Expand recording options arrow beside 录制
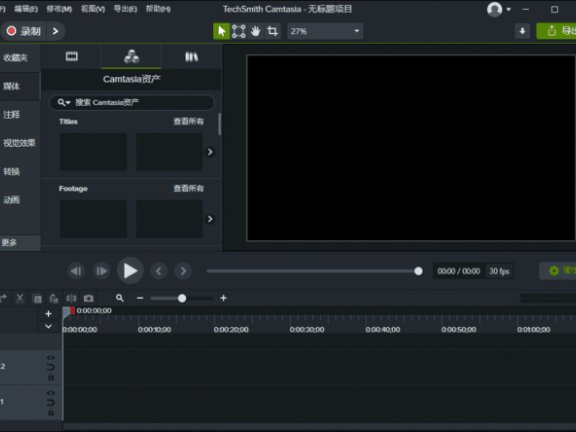Viewport: 576px width, 432px height. [x=55, y=31]
